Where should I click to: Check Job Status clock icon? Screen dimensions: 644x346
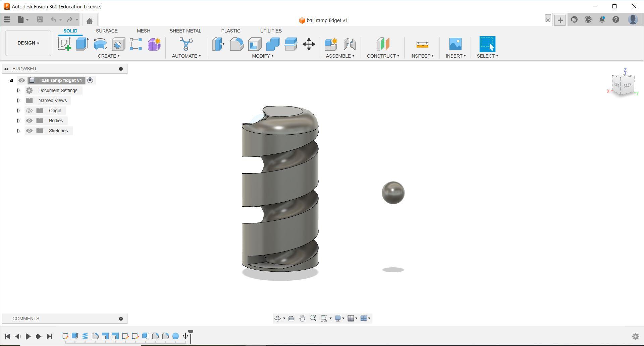coord(588,20)
